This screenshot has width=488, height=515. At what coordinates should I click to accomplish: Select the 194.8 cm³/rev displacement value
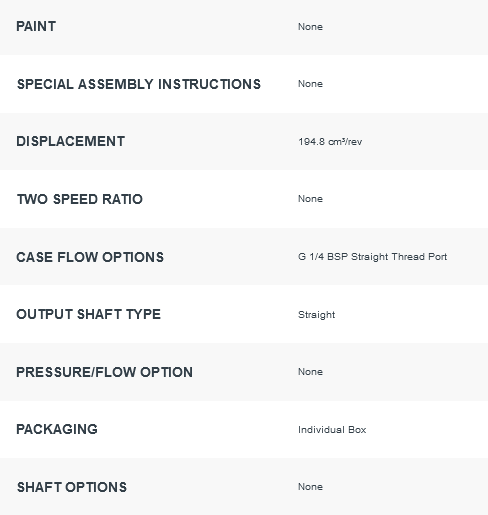[330, 142]
